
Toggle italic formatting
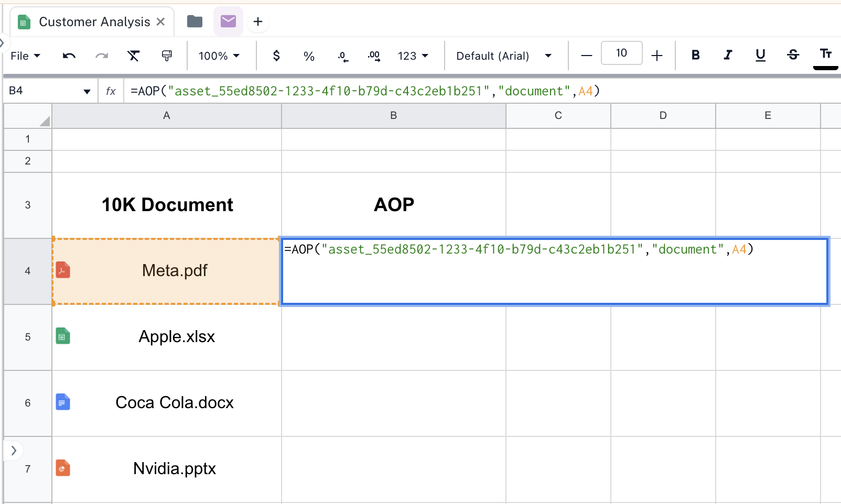(x=728, y=55)
